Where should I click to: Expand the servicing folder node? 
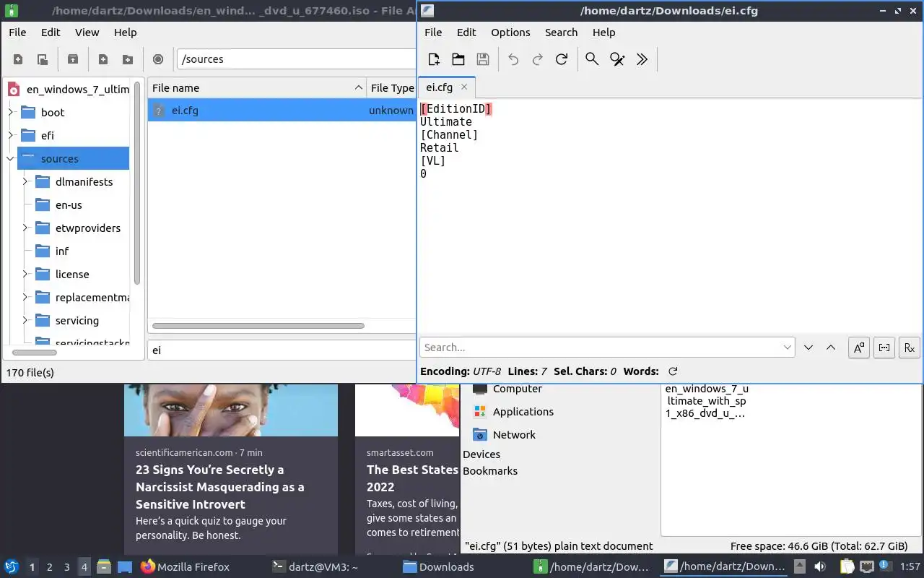pyautogui.click(x=25, y=321)
